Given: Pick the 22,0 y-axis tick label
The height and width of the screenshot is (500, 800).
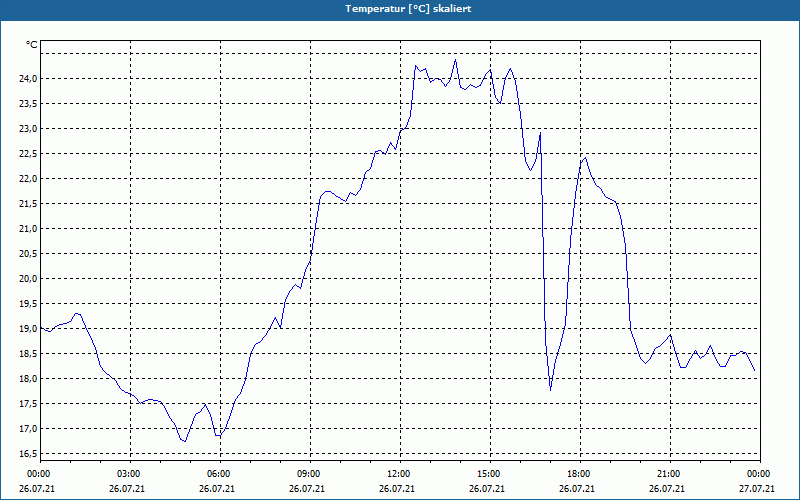Looking at the screenshot, I should [x=29, y=179].
